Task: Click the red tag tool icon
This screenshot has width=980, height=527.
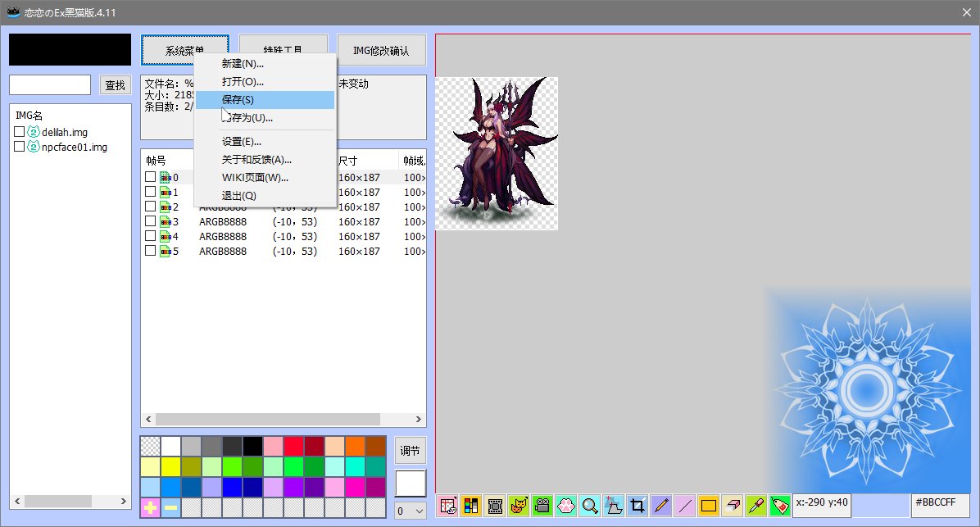Action: pyautogui.click(x=780, y=506)
